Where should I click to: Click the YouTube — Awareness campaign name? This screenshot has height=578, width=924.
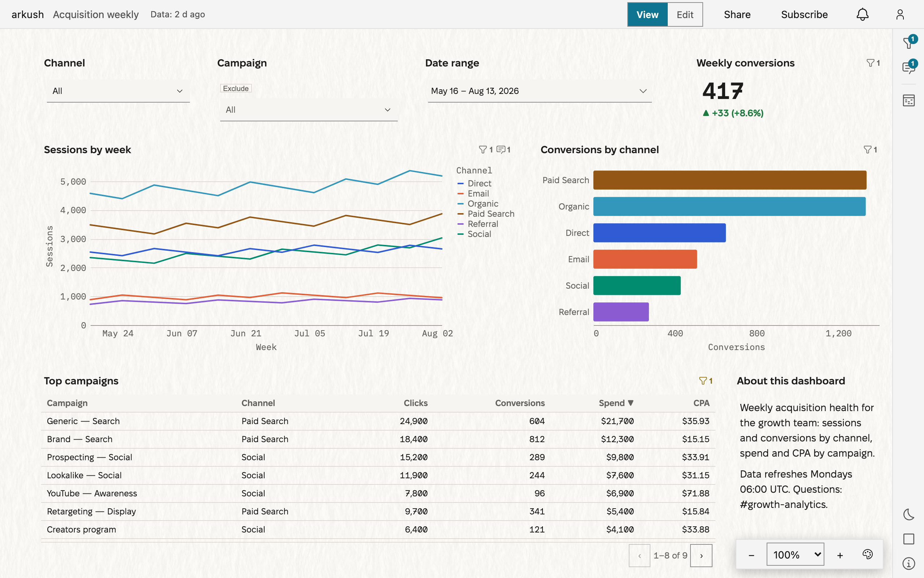(92, 493)
